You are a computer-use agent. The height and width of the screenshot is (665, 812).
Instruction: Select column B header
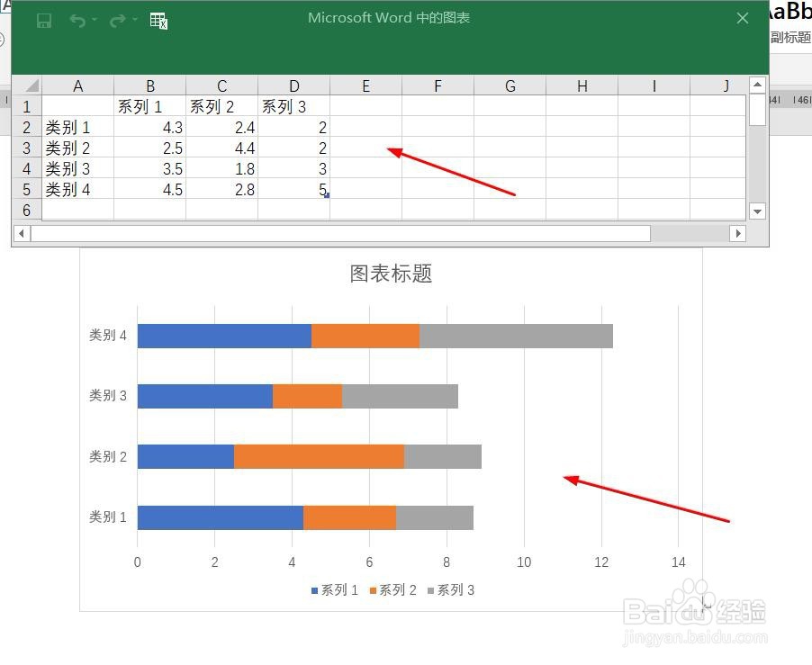point(149,85)
